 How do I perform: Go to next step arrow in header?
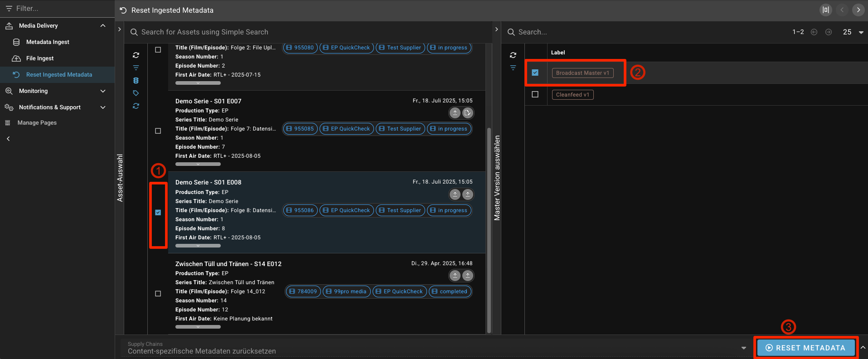pyautogui.click(x=858, y=10)
